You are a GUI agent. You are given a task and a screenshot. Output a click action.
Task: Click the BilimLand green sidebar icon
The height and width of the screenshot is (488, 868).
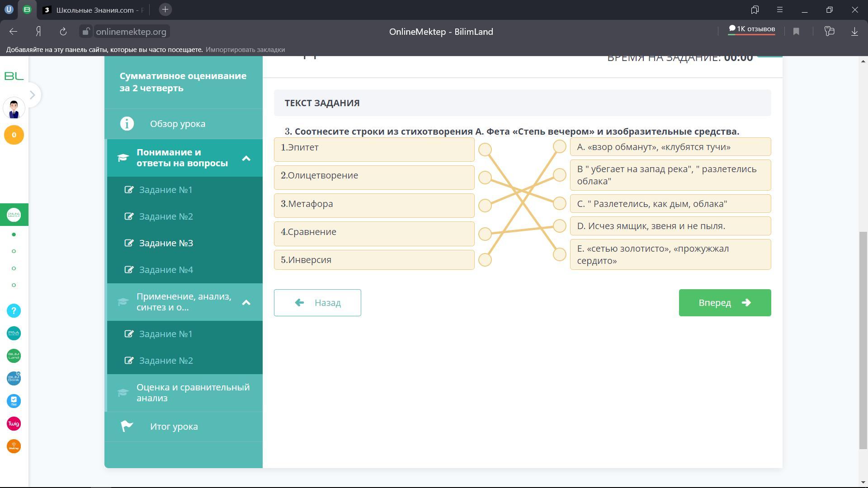(14, 356)
